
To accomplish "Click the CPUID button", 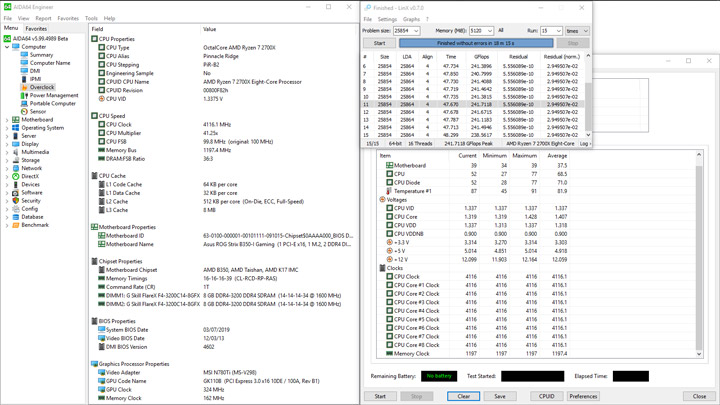I will [546, 396].
